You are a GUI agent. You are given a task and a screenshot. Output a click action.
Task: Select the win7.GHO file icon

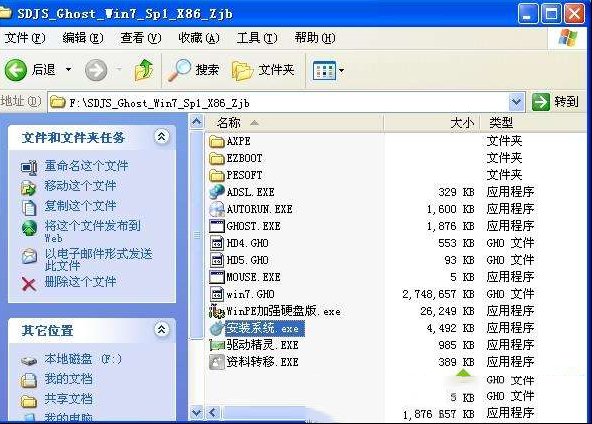coord(217,294)
